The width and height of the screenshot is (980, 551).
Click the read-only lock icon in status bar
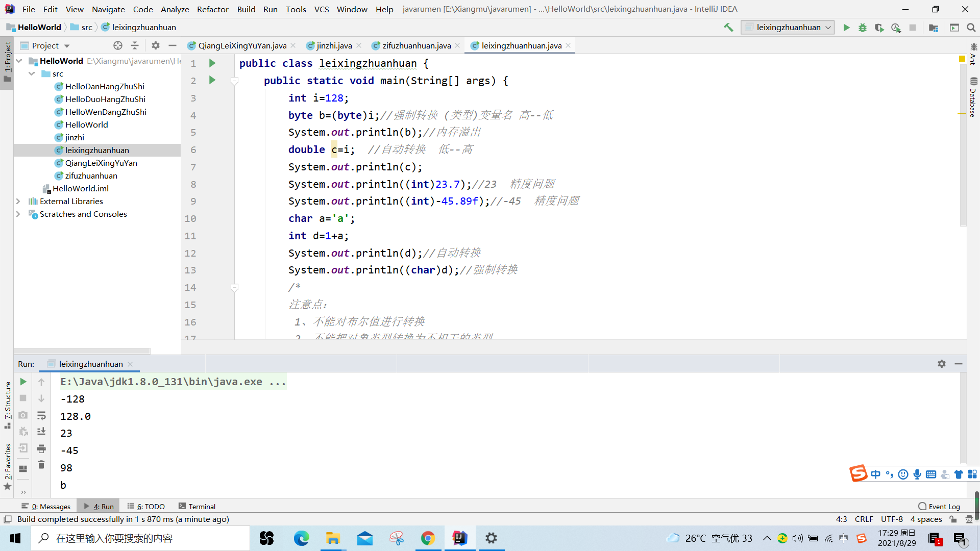(953, 519)
